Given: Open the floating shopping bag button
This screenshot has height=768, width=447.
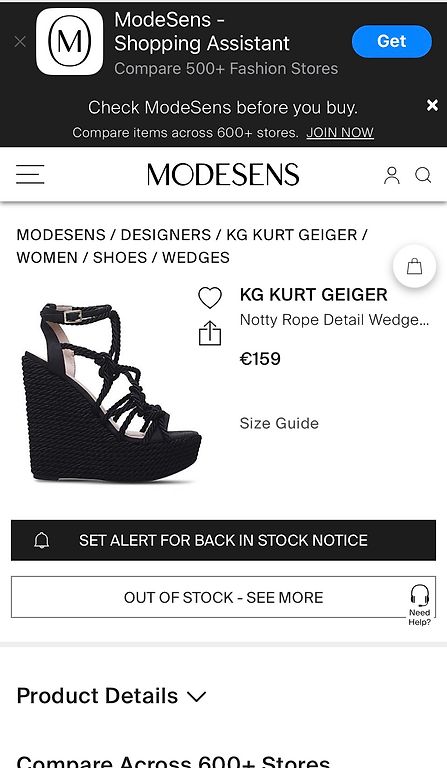Looking at the screenshot, I should [x=414, y=266].
